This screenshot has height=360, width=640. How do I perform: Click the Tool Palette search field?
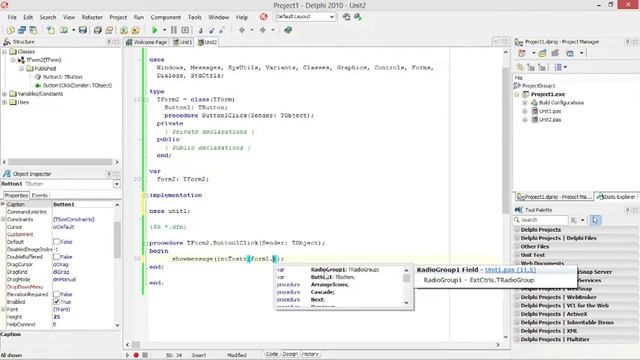point(541,220)
